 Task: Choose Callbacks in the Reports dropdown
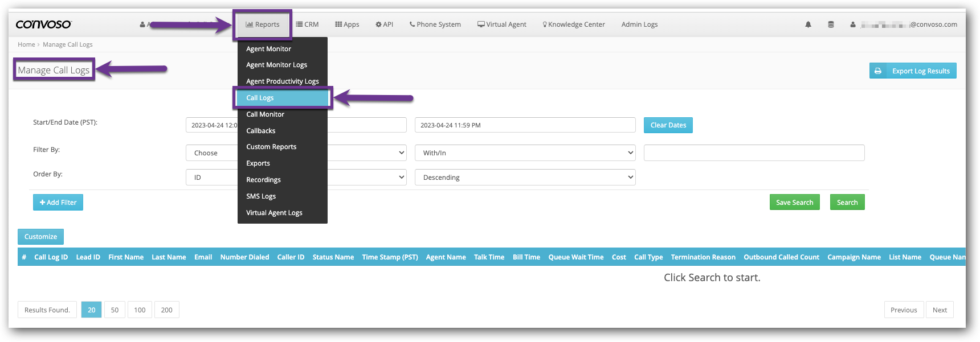pos(283,131)
